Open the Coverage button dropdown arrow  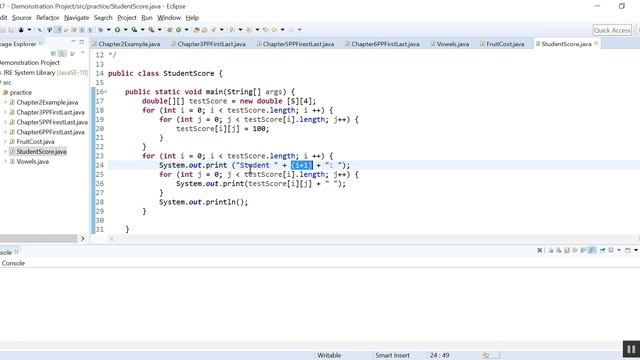coord(142,30)
